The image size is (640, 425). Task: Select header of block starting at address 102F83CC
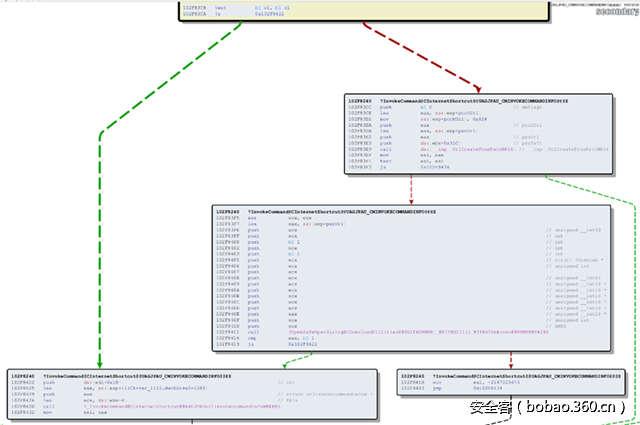coord(458,101)
